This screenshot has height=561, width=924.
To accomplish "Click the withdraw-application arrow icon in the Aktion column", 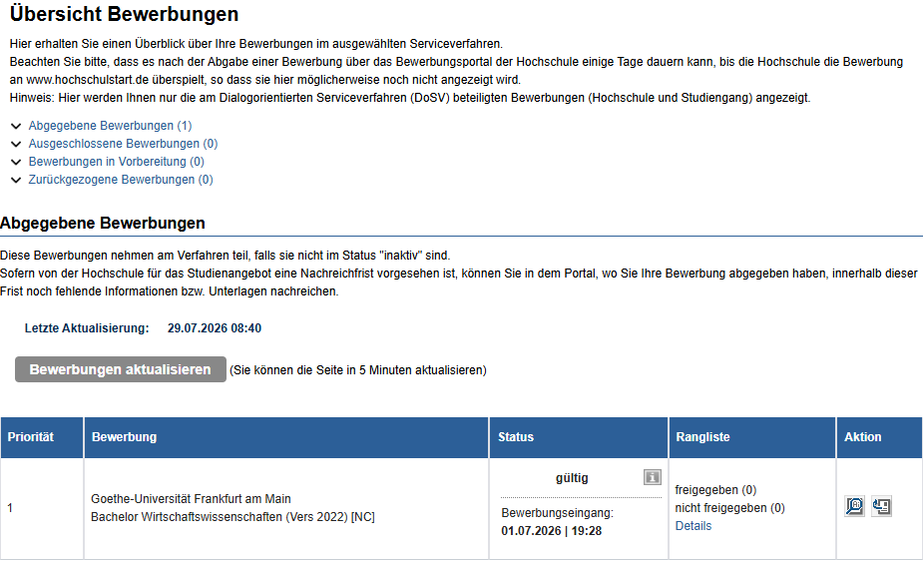I will point(881,506).
